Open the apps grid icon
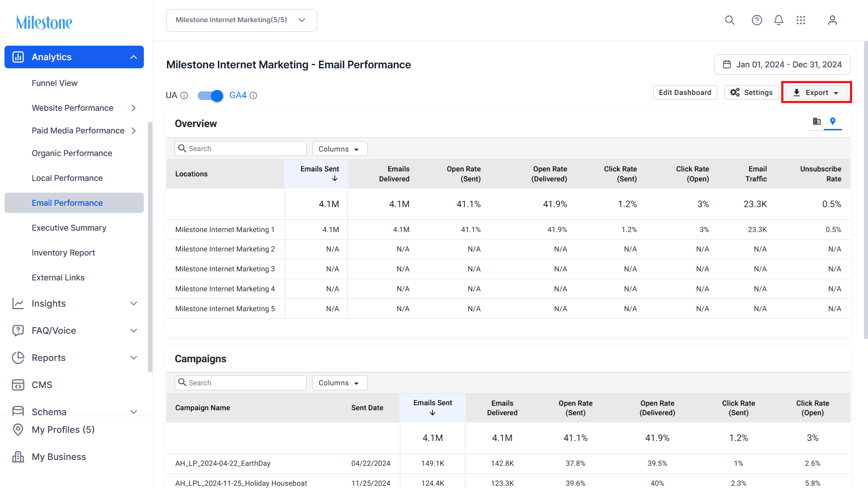Viewport: 868px width, 488px height. 801,20
